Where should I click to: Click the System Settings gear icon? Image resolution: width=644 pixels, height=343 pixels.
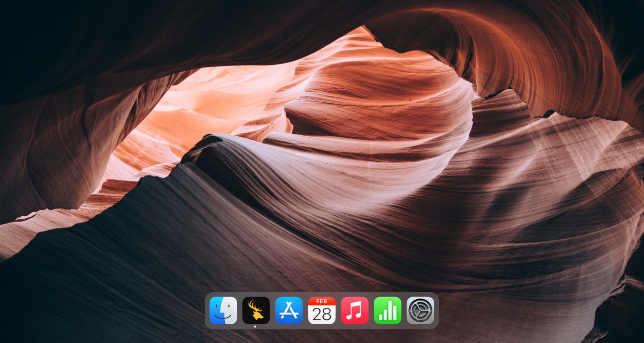[420, 310]
